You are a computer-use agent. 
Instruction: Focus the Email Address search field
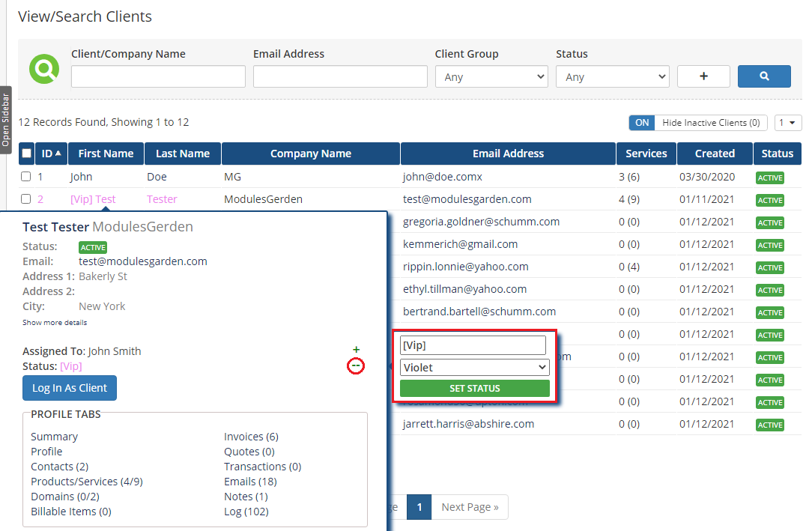click(340, 76)
